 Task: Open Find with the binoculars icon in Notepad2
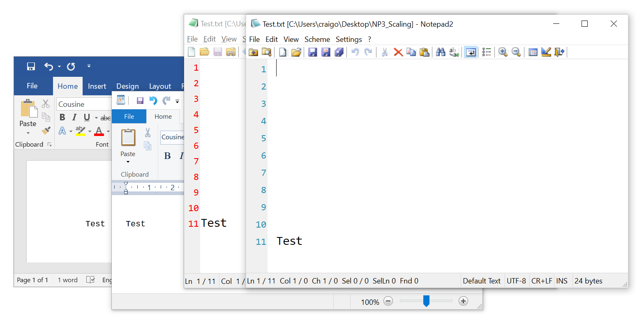(x=441, y=52)
